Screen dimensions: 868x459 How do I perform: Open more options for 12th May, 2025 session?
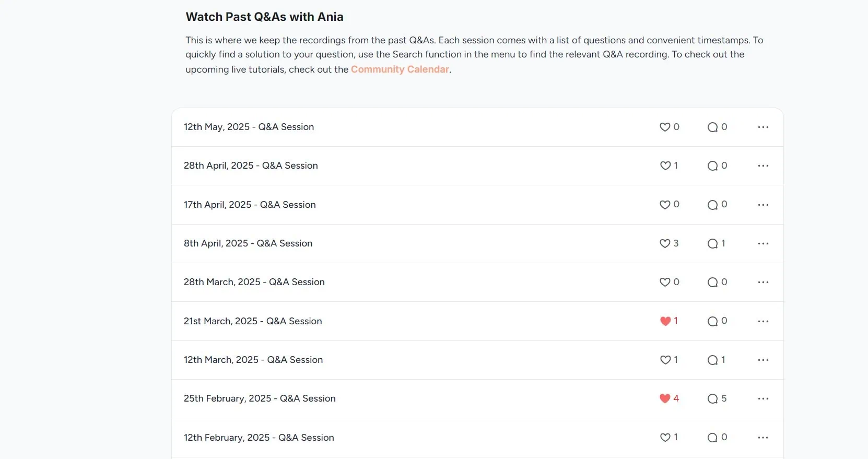(763, 127)
